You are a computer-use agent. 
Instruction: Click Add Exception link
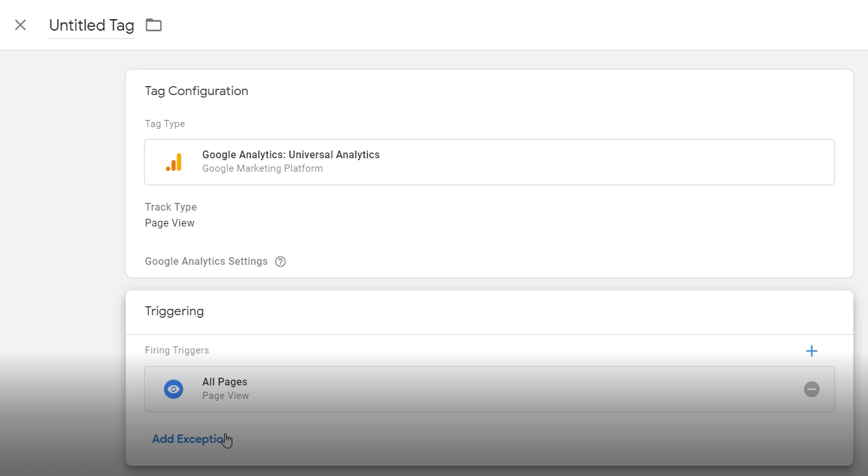(x=190, y=439)
